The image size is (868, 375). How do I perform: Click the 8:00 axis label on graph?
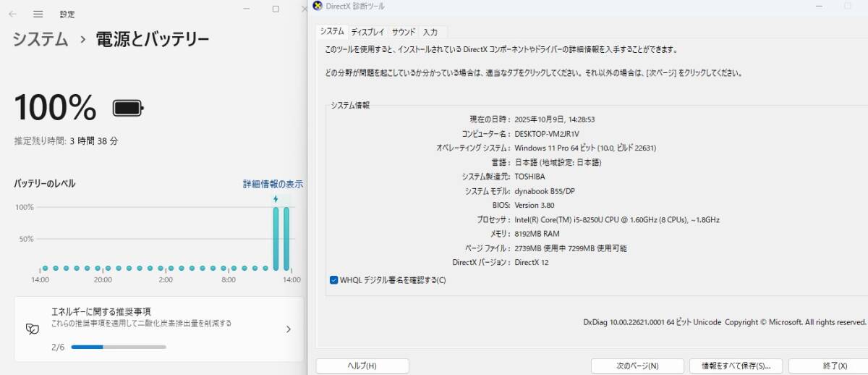pyautogui.click(x=229, y=279)
